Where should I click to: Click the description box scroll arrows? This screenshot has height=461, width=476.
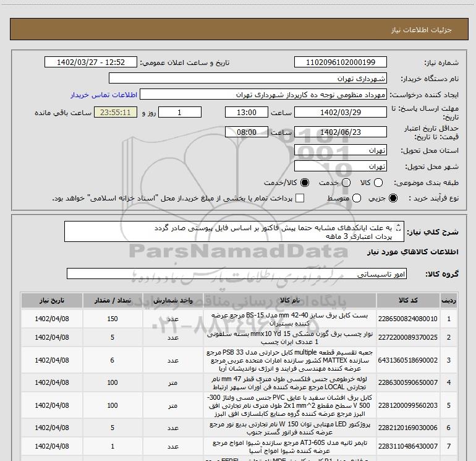point(399,227)
